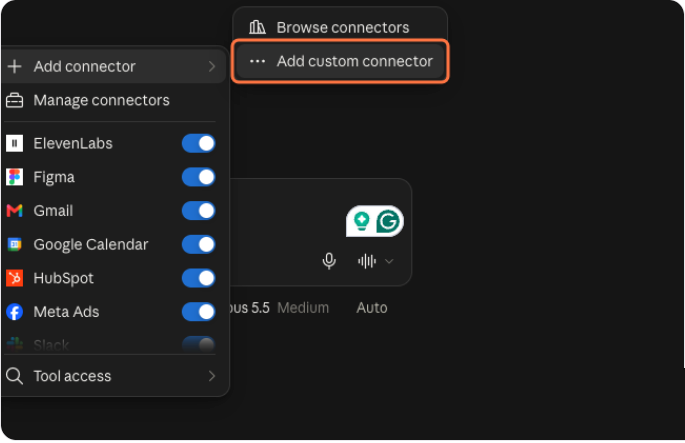This screenshot has height=443, width=685.
Task: Open the Auto mode selector
Action: pyautogui.click(x=372, y=308)
